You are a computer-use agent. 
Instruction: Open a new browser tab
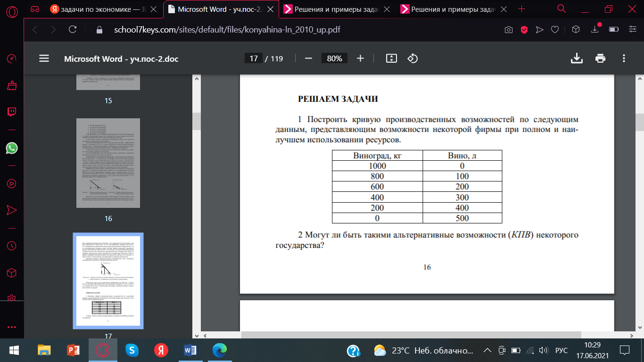(x=522, y=9)
